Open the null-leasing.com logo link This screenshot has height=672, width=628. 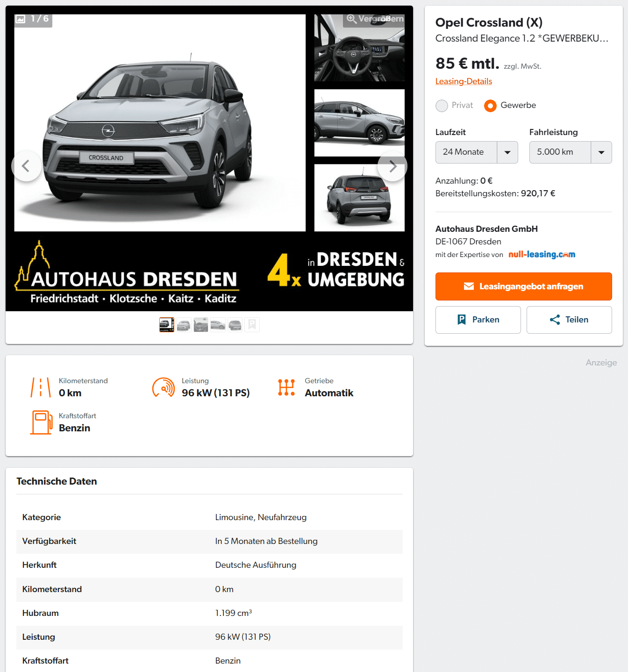[x=542, y=255]
